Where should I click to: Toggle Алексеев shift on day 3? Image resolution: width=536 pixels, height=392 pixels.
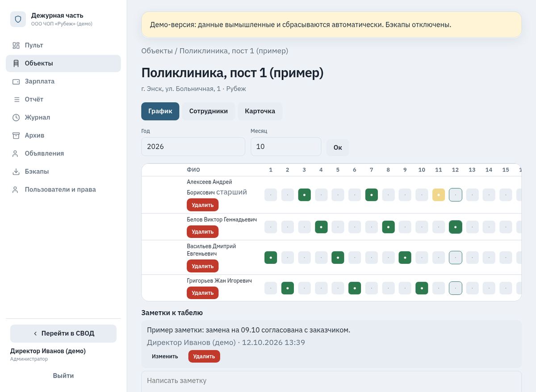click(x=304, y=195)
